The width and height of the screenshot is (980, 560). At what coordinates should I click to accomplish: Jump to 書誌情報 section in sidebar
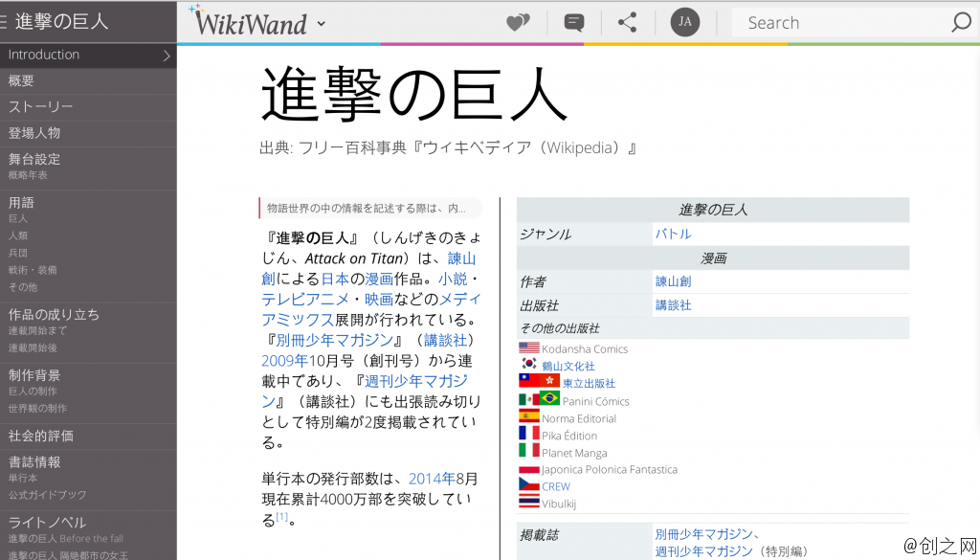(x=34, y=461)
